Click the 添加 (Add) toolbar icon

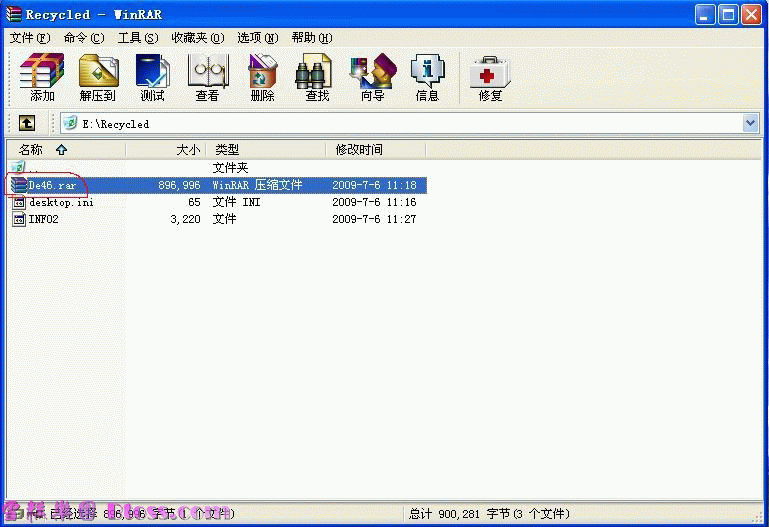tap(42, 71)
